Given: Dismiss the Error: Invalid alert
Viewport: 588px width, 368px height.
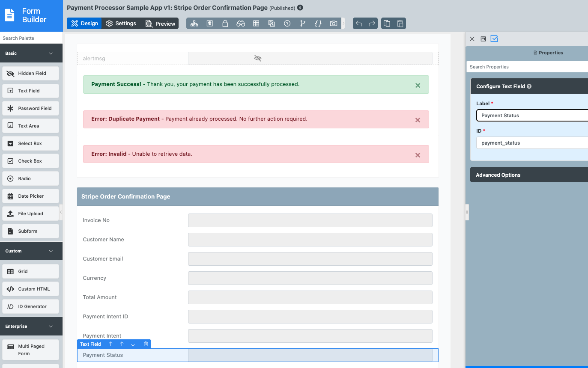Looking at the screenshot, I should point(418,155).
